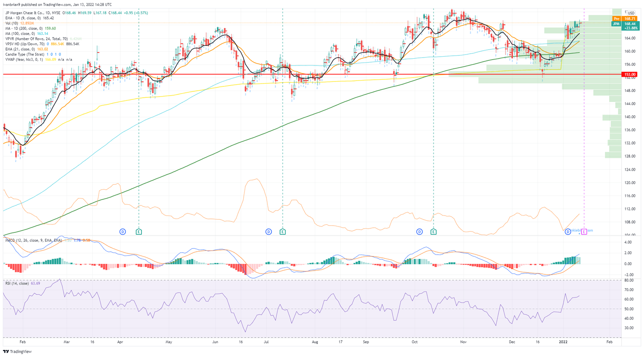Click the red 153.00 price line label
This screenshot has height=357, width=644.
pos(630,74)
